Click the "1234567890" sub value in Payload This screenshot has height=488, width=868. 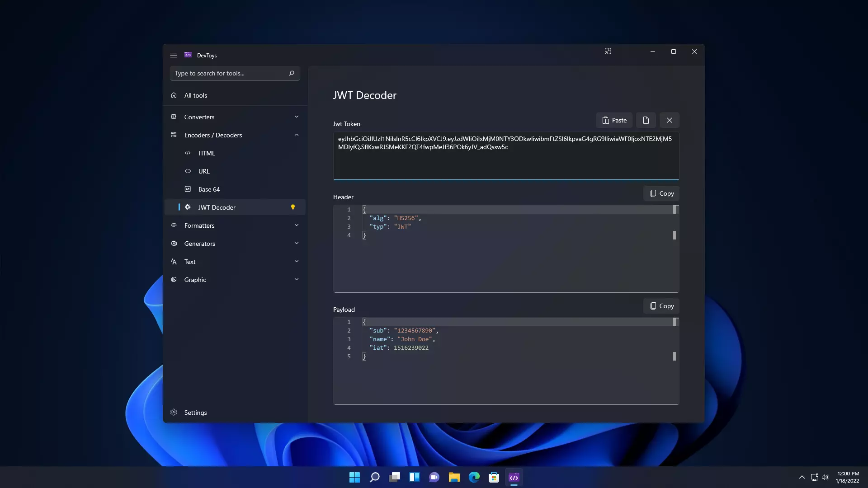tap(415, 331)
